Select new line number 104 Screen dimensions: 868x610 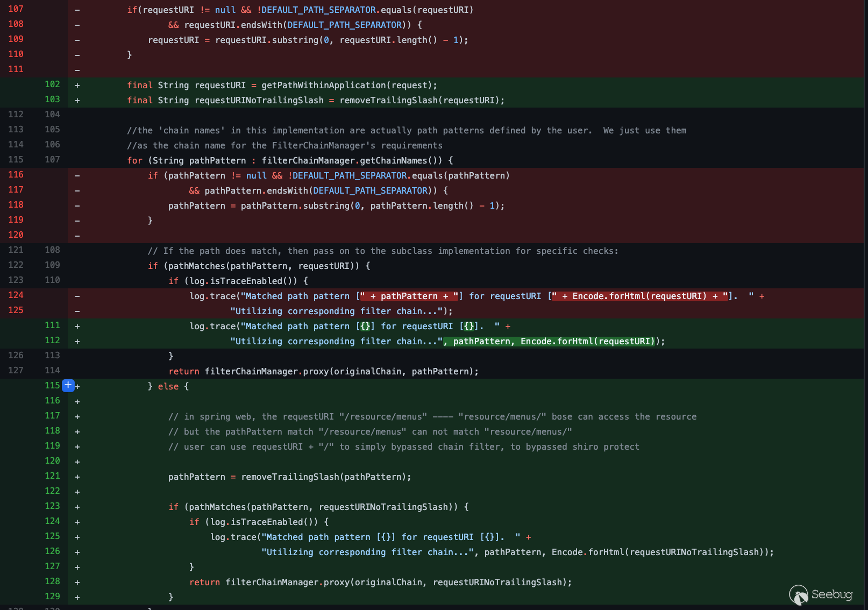[x=52, y=115]
